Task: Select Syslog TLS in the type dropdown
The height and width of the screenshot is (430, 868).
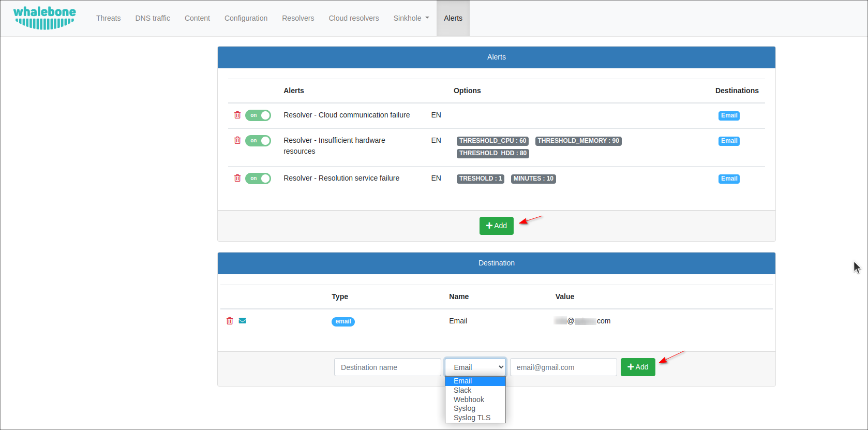Action: [x=472, y=418]
